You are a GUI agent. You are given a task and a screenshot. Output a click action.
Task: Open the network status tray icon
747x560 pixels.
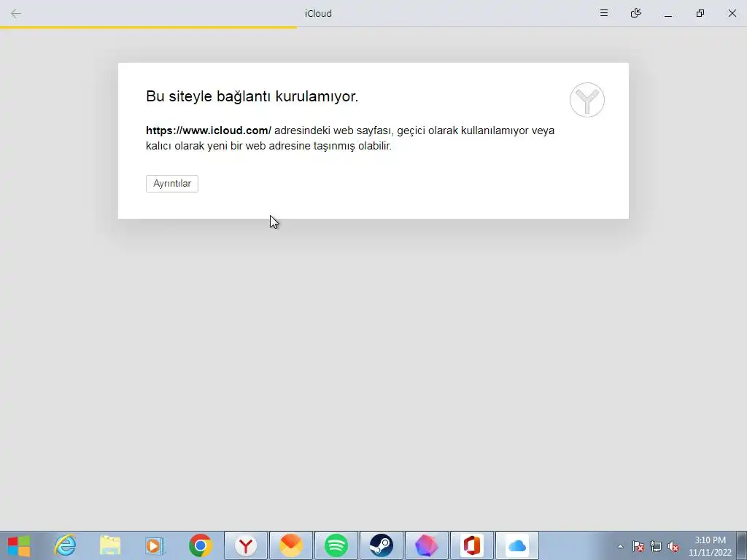656,546
